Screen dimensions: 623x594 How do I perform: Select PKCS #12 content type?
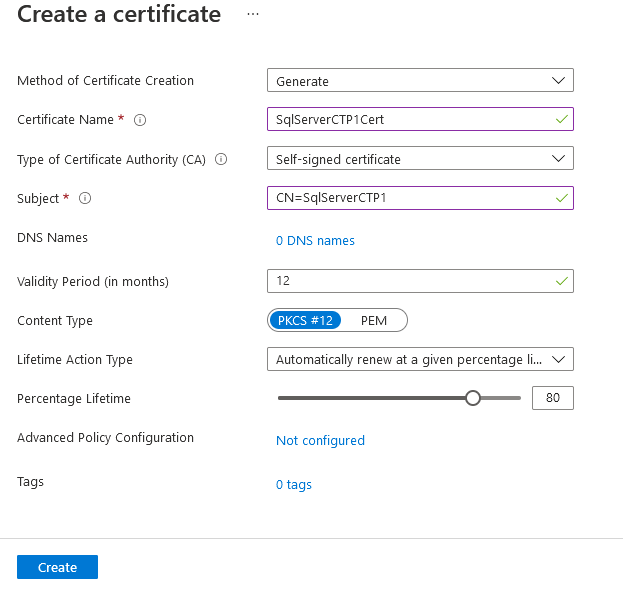pos(306,320)
